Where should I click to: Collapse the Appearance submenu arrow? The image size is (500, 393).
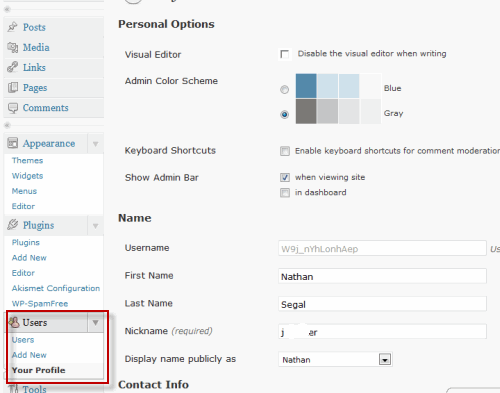[96, 144]
